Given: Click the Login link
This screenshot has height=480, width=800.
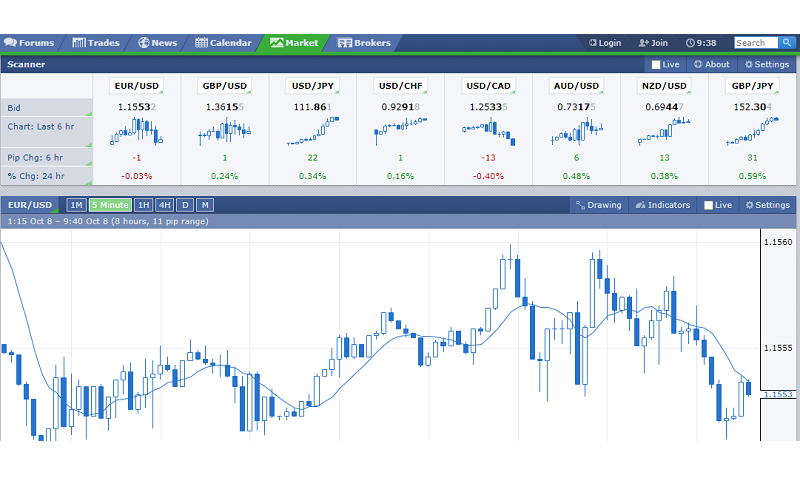Looking at the screenshot, I should pyautogui.click(x=605, y=43).
